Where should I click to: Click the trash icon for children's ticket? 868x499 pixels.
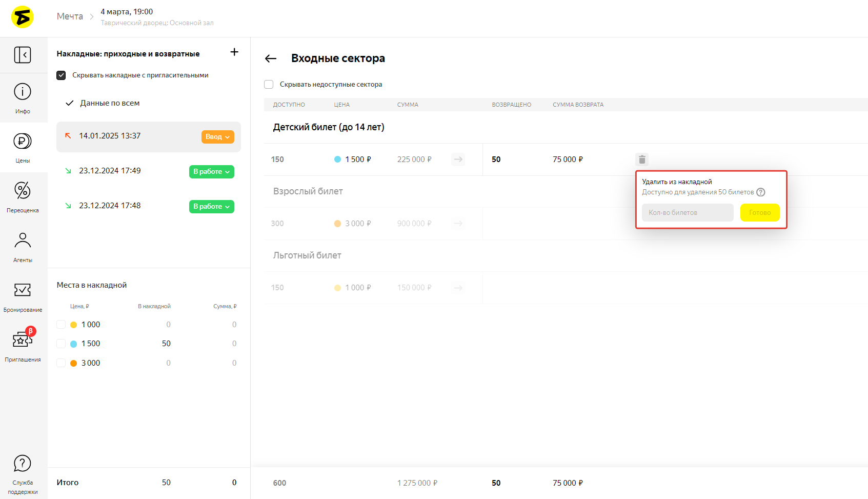coord(642,159)
